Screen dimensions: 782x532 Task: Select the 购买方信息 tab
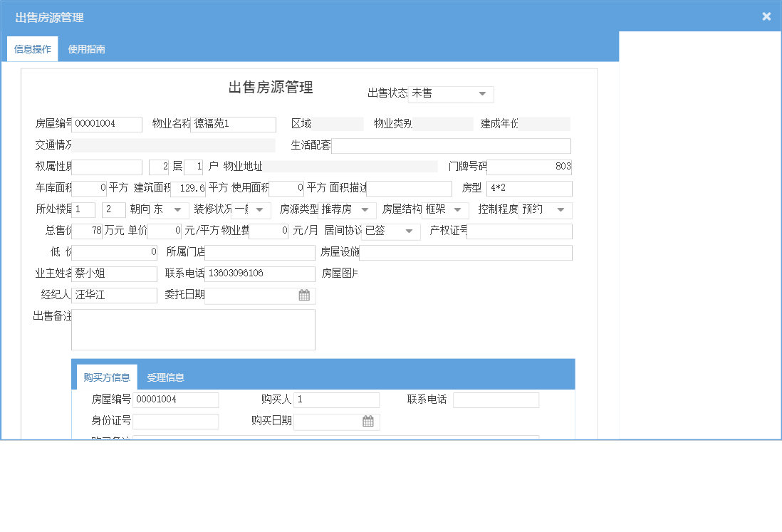coord(107,377)
